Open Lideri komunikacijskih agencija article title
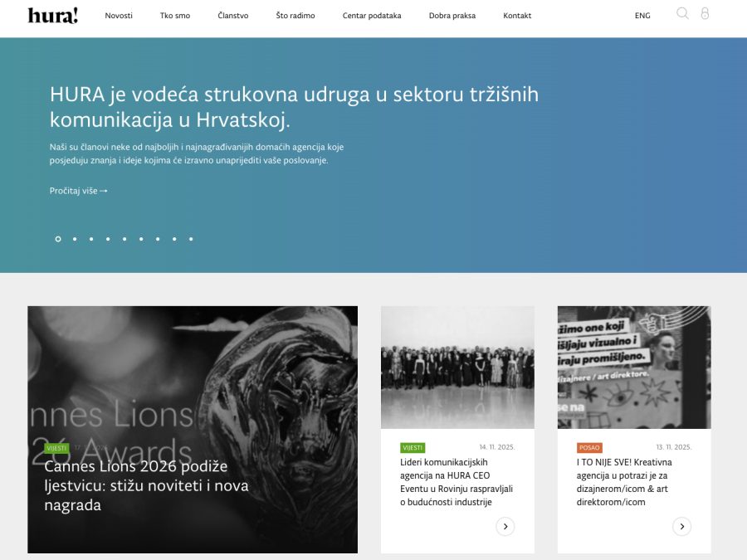The image size is (747, 560). pos(456,482)
